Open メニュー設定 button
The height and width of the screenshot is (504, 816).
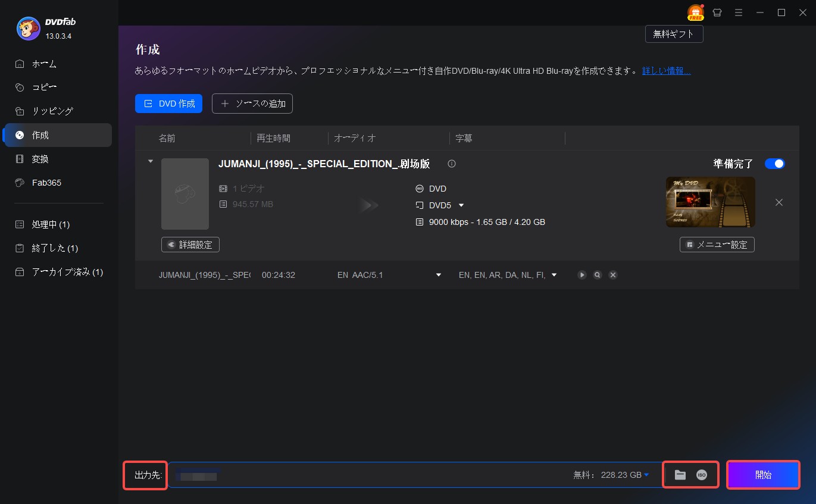coord(717,245)
